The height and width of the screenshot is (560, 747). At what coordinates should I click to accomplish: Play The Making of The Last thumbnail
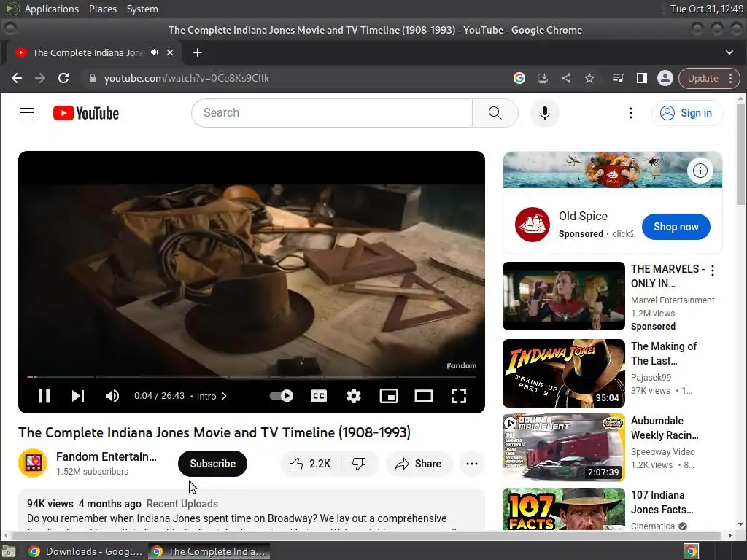click(564, 373)
